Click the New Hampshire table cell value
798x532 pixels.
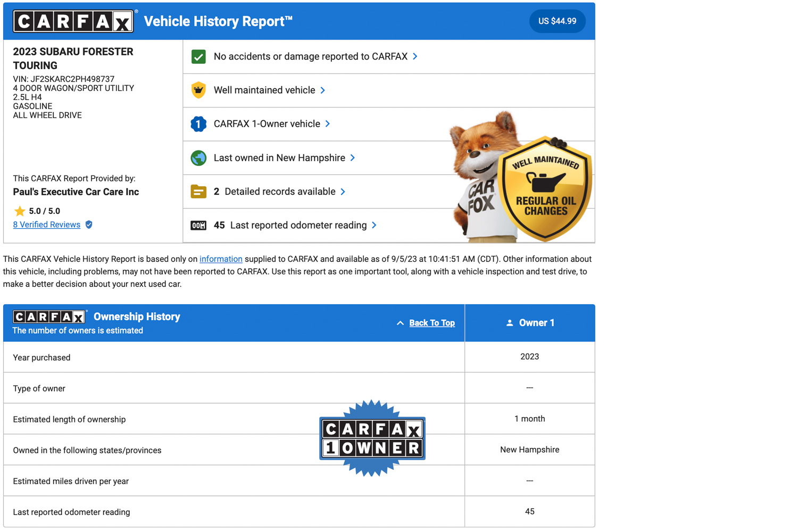[529, 450]
